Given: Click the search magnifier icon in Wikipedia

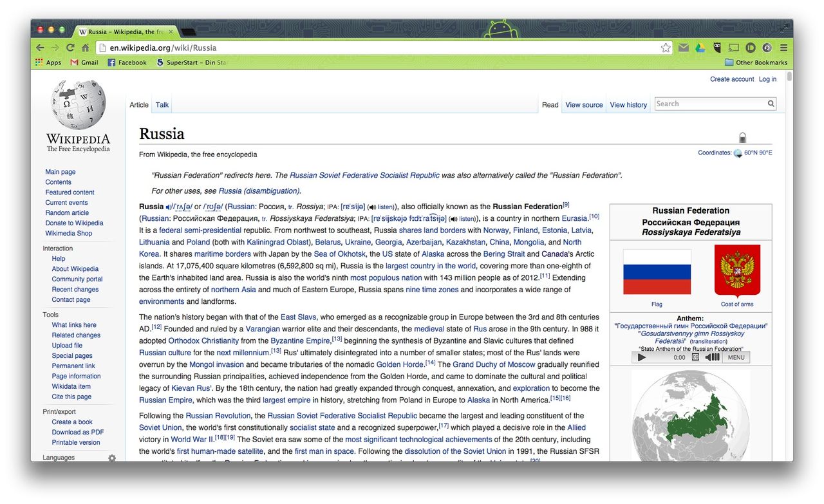Looking at the screenshot, I should (771, 104).
